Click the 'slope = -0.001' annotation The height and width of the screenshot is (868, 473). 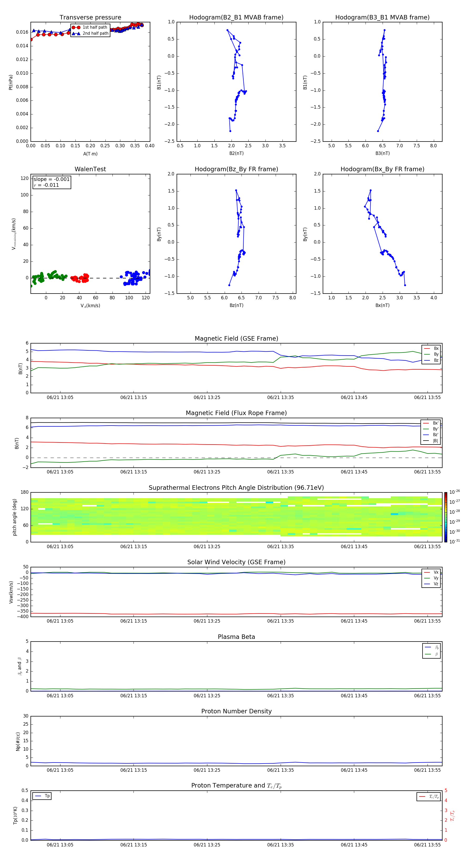[52, 179]
